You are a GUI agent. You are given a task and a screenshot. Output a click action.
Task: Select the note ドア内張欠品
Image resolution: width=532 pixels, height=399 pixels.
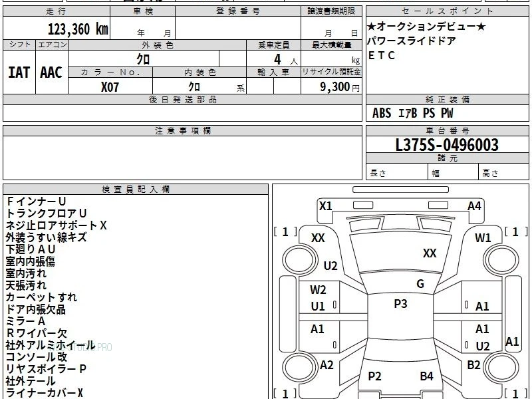coord(36,309)
